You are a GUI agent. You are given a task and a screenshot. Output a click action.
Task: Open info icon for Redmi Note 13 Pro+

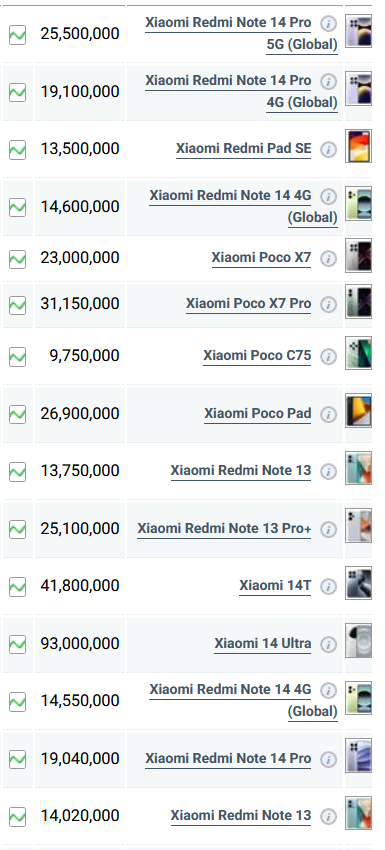328,530
